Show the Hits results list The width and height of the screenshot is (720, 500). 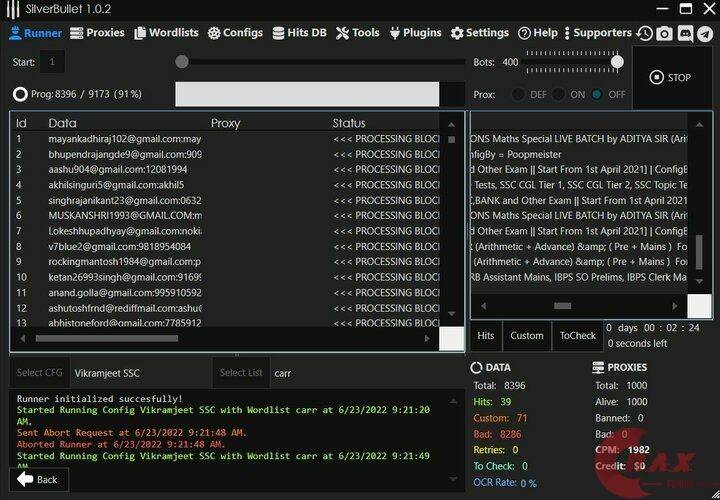click(x=486, y=336)
